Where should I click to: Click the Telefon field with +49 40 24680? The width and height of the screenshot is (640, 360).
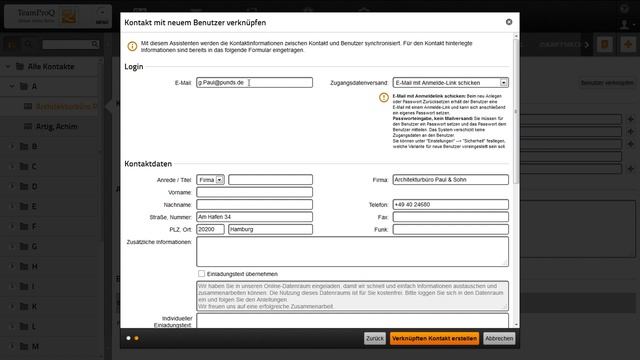pyautogui.click(x=451, y=204)
